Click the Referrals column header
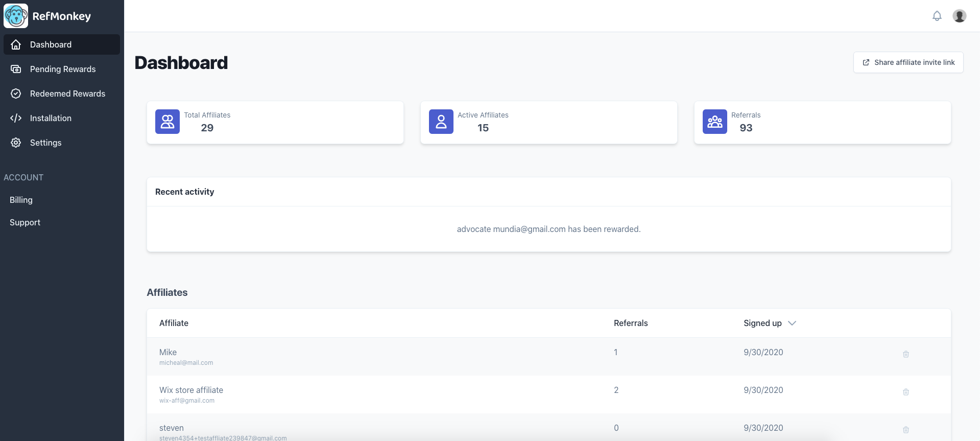 click(x=631, y=323)
